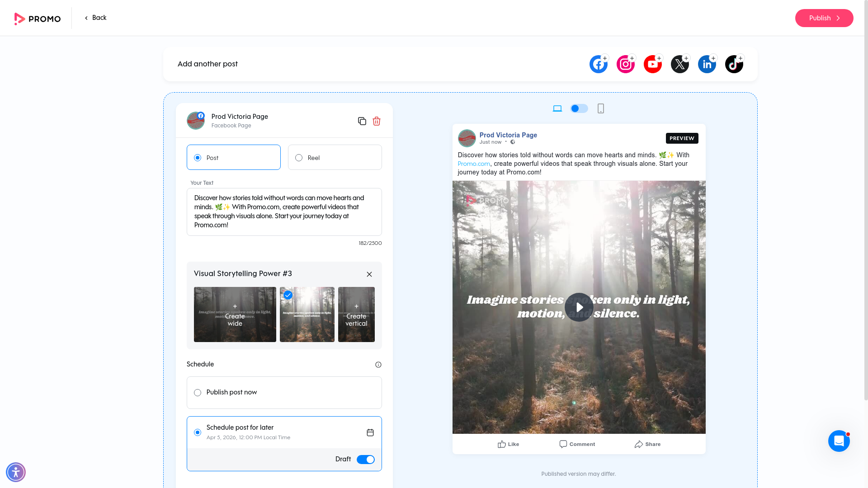The height and width of the screenshot is (488, 868).
Task: Remove Visual Storytelling Power #3 video
Action: coord(369,274)
